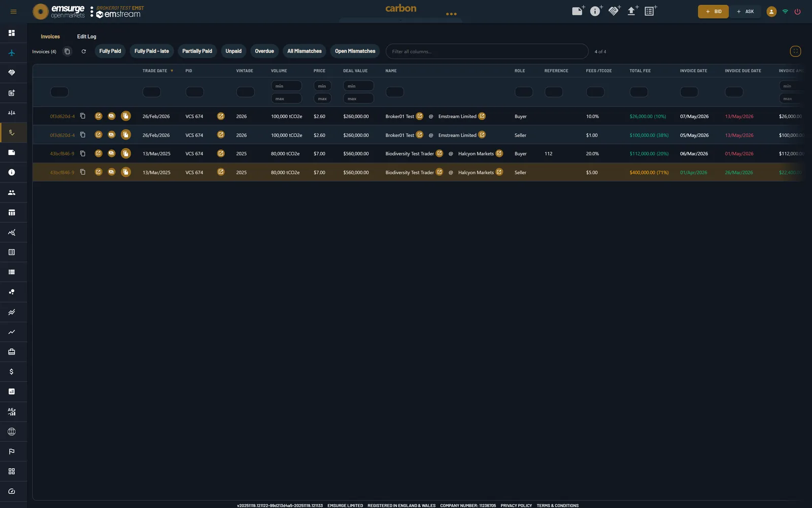Viewport: 812px width, 508px height.
Task: Open the speedometer icon at sidebar bottom
Action: pyautogui.click(x=12, y=491)
